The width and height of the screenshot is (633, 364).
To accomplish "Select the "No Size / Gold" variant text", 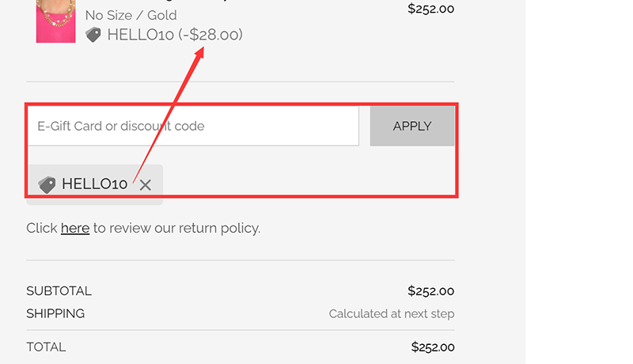I will [131, 15].
